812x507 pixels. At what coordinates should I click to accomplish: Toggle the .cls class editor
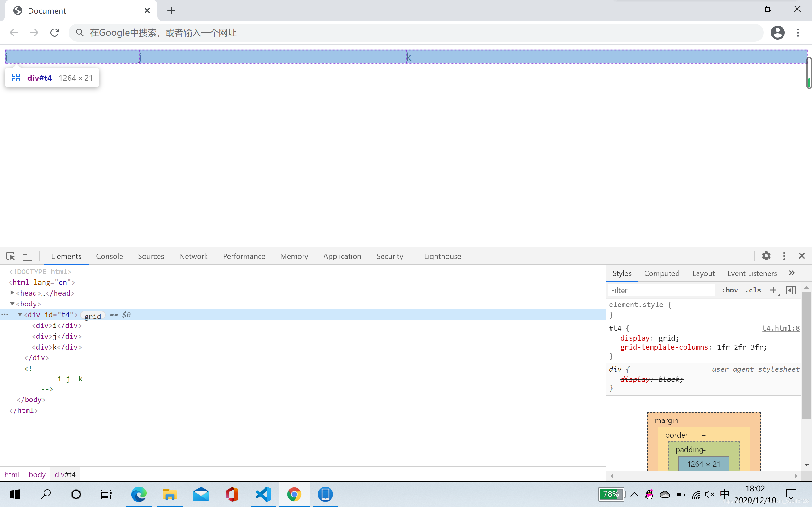click(753, 290)
